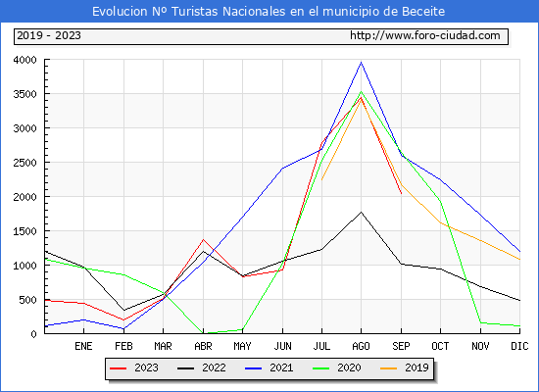Open the http://www.foro-ciudad.com link

click(x=425, y=35)
